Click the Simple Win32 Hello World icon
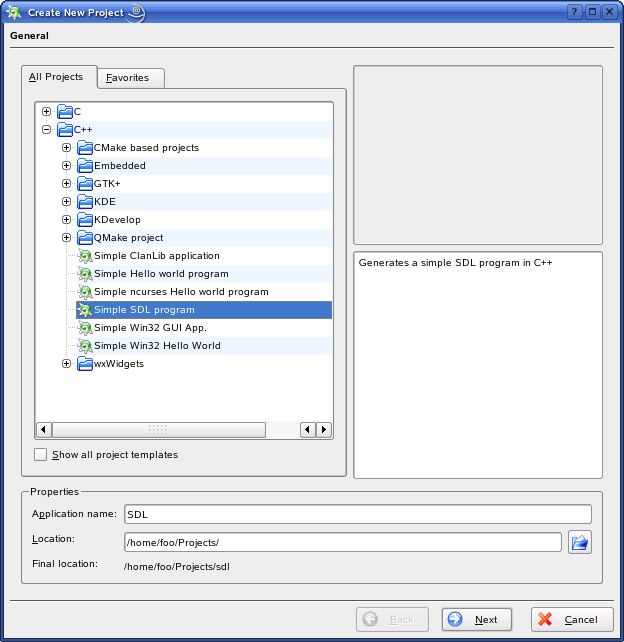 [x=85, y=346]
